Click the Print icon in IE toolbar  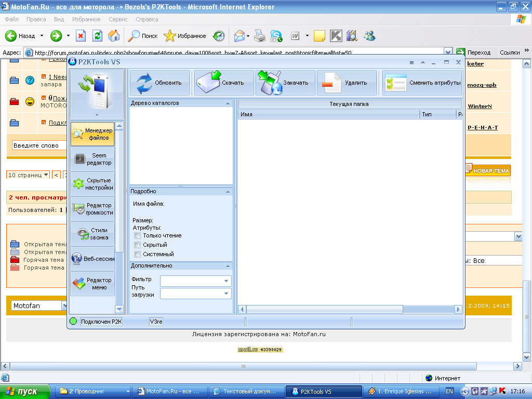click(x=260, y=36)
